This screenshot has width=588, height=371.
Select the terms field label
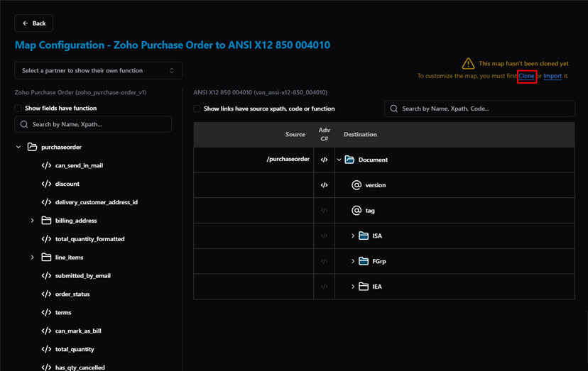pyautogui.click(x=63, y=312)
